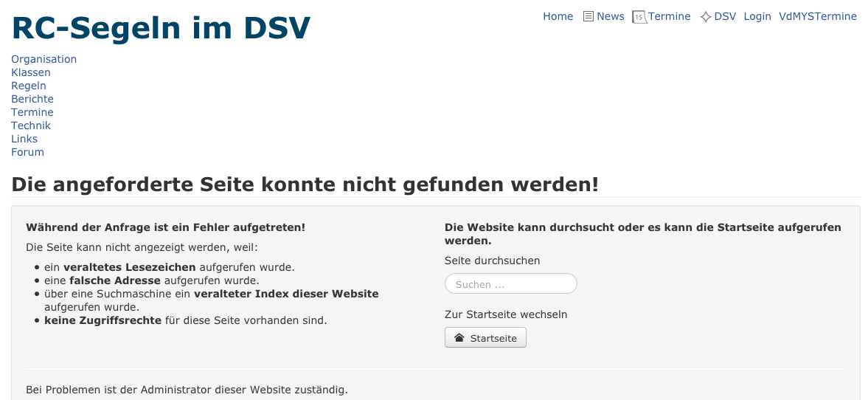Click the 'Die angeforderte Seite konnte nicht gefunden werden!' heading
Screen dimensions: 868x400
click(305, 185)
